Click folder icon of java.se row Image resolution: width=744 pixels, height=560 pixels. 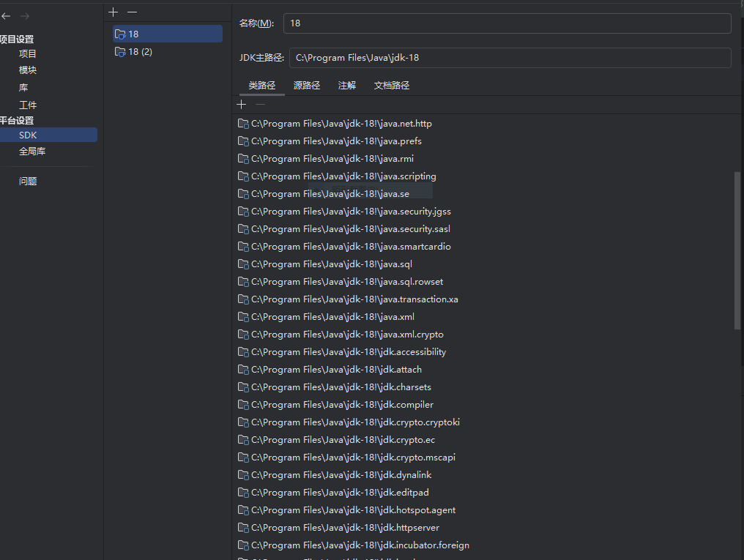(x=243, y=194)
